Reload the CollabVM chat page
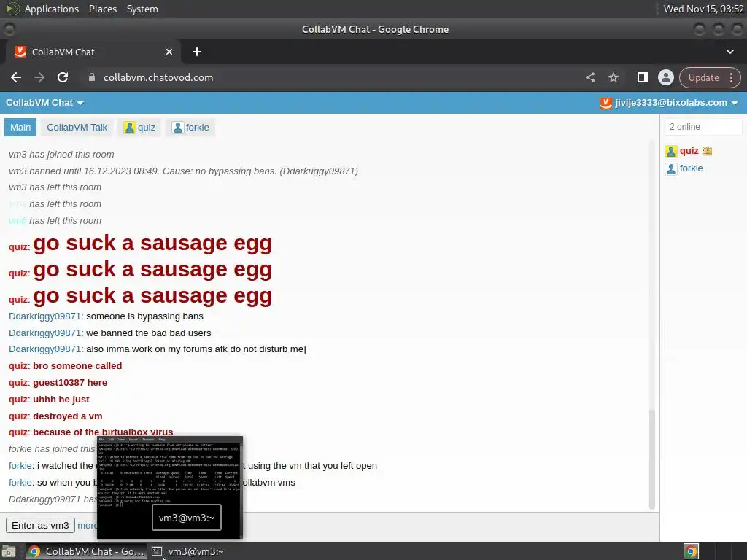Image resolution: width=747 pixels, height=560 pixels. point(63,77)
